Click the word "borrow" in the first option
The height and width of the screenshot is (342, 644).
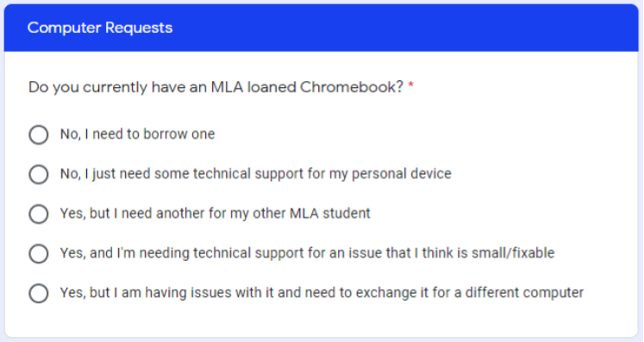tap(166, 134)
